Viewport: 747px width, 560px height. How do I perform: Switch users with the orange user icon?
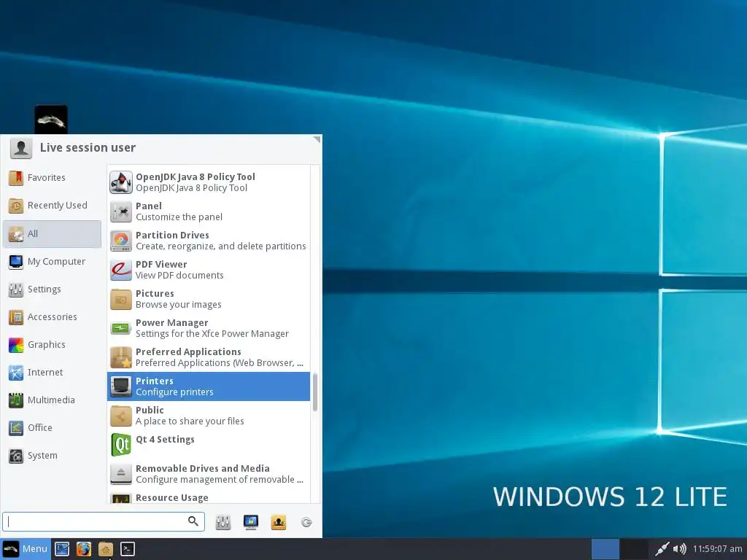pyautogui.click(x=278, y=522)
